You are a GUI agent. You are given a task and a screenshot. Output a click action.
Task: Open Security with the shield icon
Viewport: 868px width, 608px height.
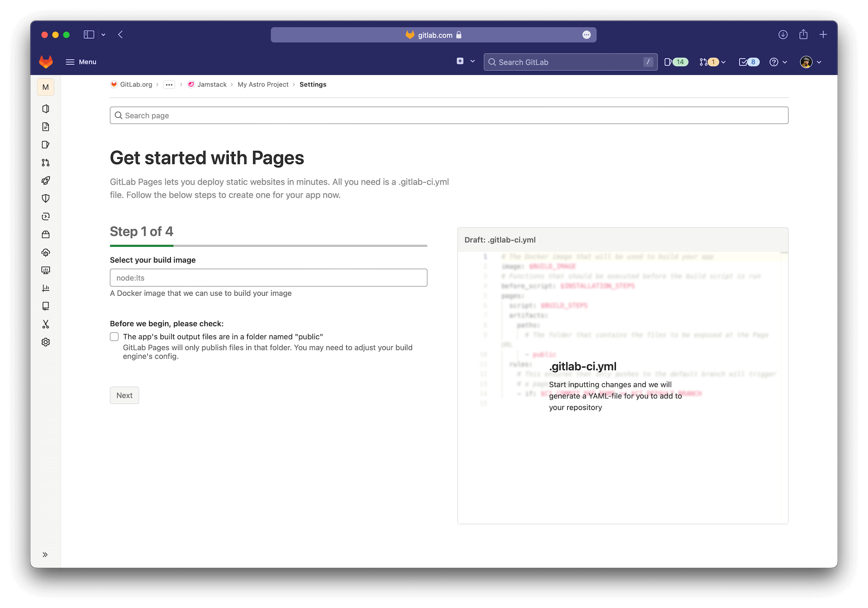point(46,198)
